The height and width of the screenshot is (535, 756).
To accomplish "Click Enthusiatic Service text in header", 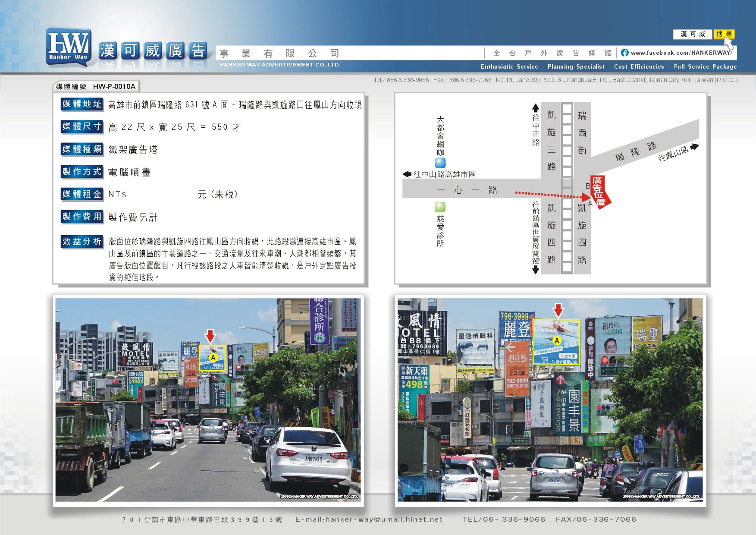I will tap(509, 66).
